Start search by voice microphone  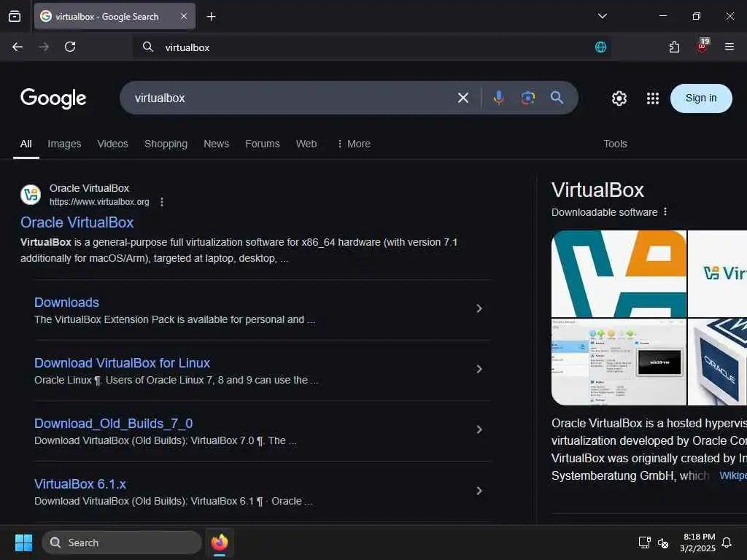499,98
